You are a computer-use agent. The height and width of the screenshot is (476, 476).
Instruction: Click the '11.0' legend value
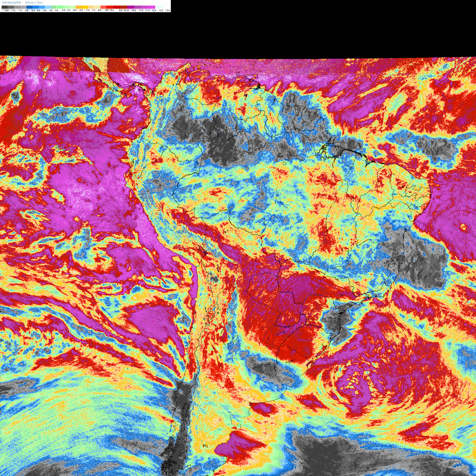coord(141,10)
